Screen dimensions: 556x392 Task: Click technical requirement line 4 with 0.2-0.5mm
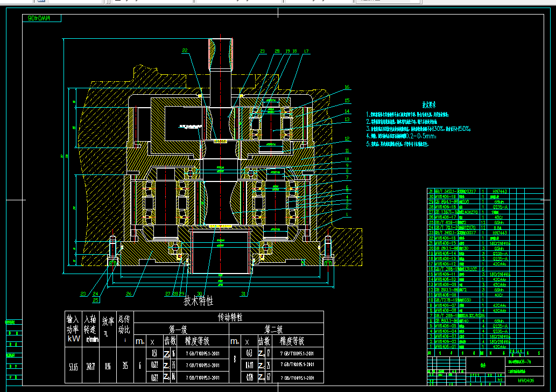pyautogui.click(x=401, y=136)
